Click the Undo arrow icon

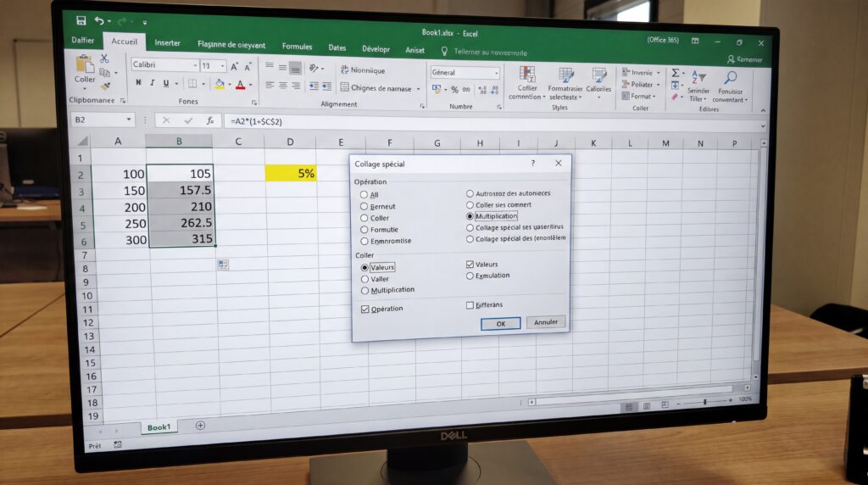[x=99, y=21]
